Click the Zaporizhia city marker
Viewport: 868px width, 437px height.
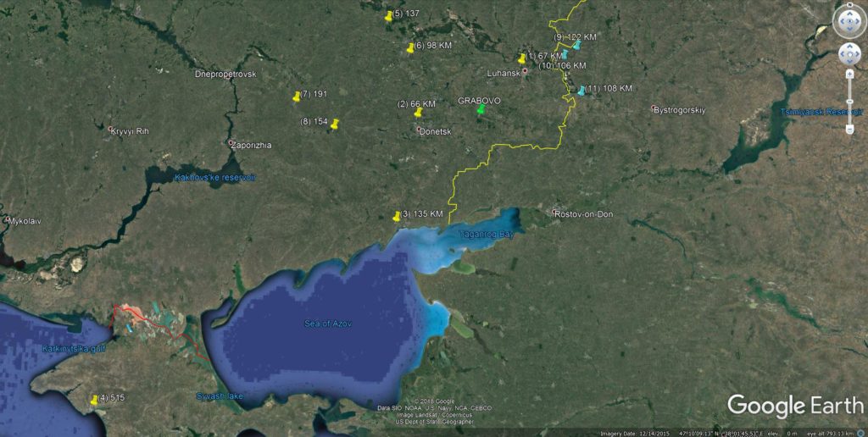pyautogui.click(x=230, y=142)
